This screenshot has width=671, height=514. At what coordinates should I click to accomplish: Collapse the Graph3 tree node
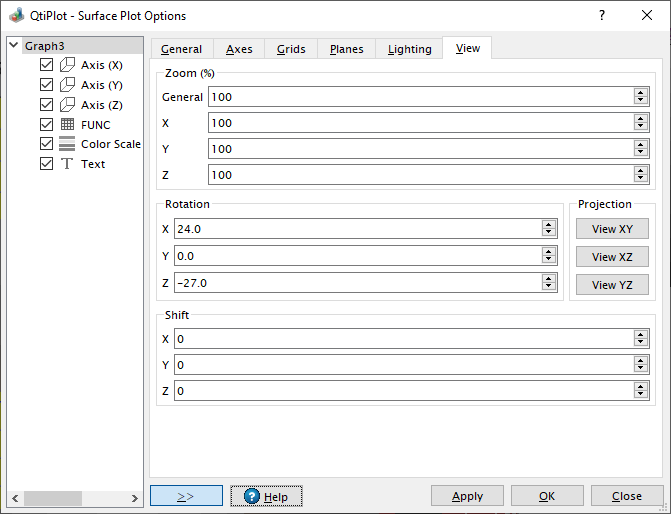pyautogui.click(x=13, y=46)
